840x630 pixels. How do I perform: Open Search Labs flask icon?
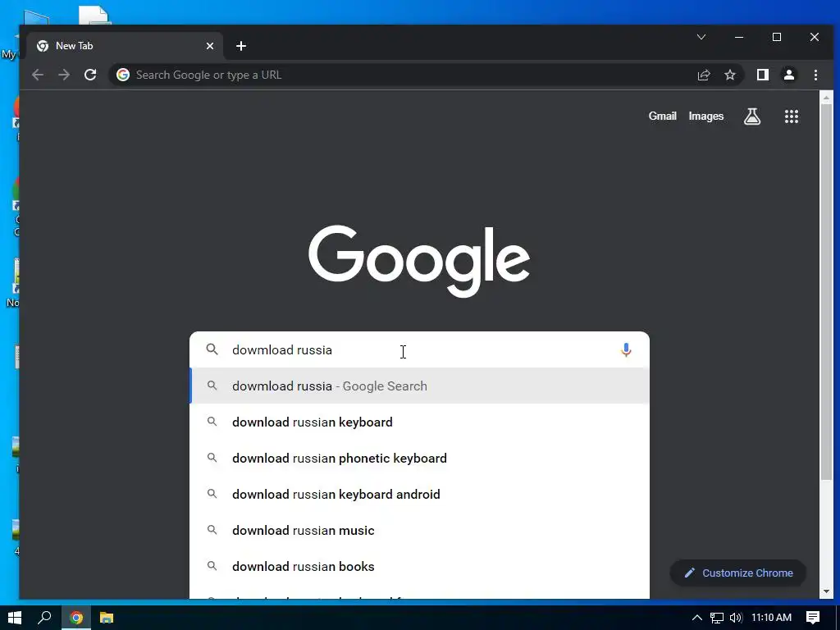tap(752, 116)
